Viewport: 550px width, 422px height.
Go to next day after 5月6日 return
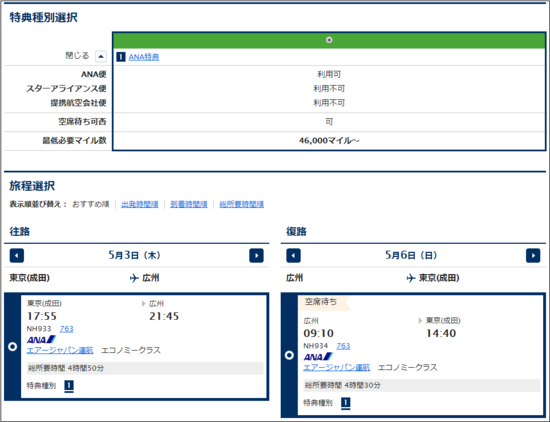(x=533, y=255)
